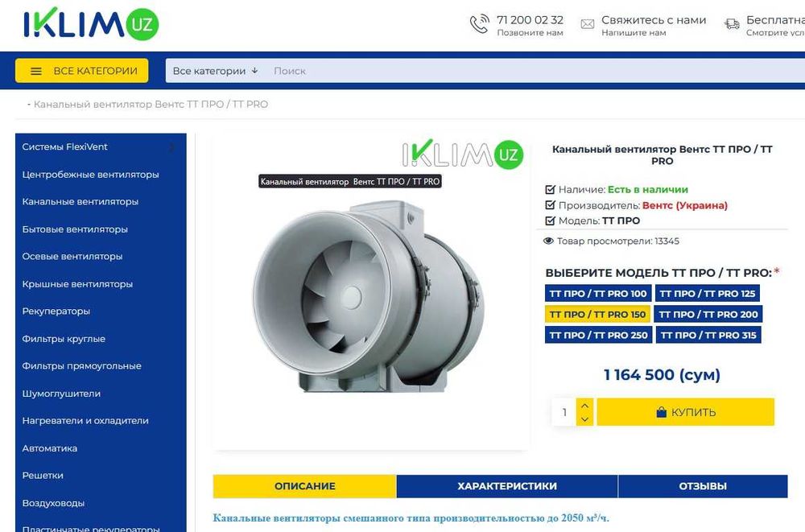This screenshot has height=532, width=805.
Task: Expand the Системы FlexiVent submenu arrow
Action: click(171, 147)
